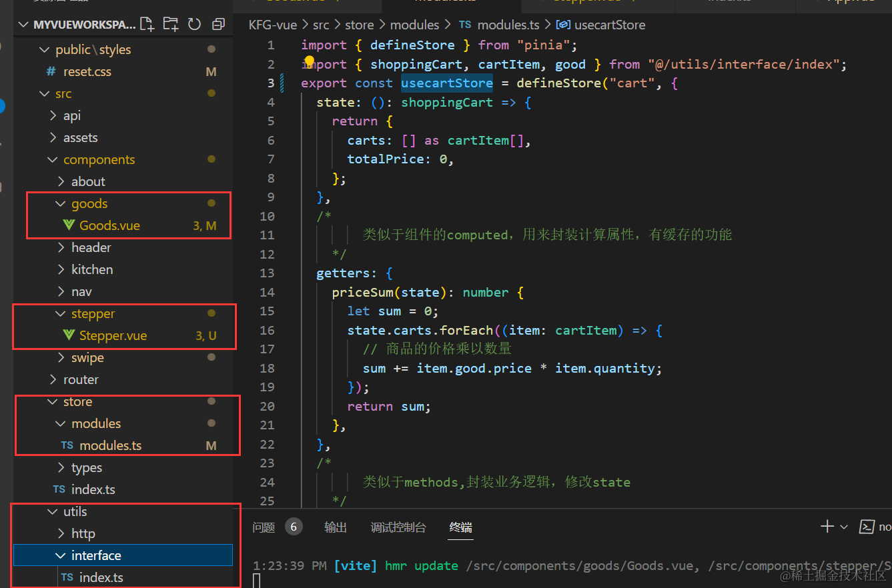The width and height of the screenshot is (892, 588).
Task: Click line number 14 in the gutter
Action: click(267, 292)
